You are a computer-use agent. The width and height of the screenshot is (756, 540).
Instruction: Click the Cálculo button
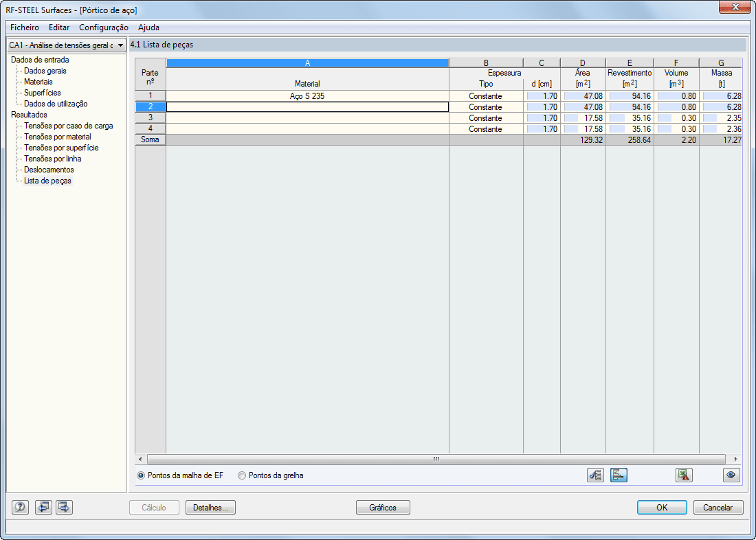tap(154, 507)
